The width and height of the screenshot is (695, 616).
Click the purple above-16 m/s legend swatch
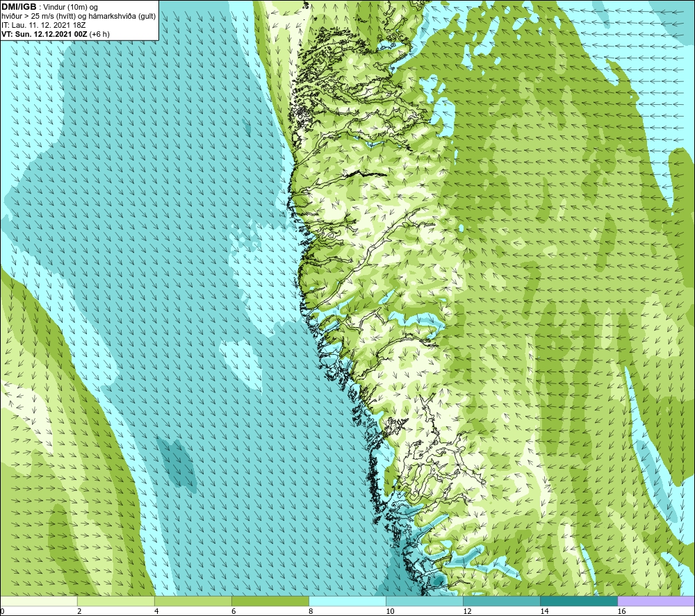tap(657, 601)
